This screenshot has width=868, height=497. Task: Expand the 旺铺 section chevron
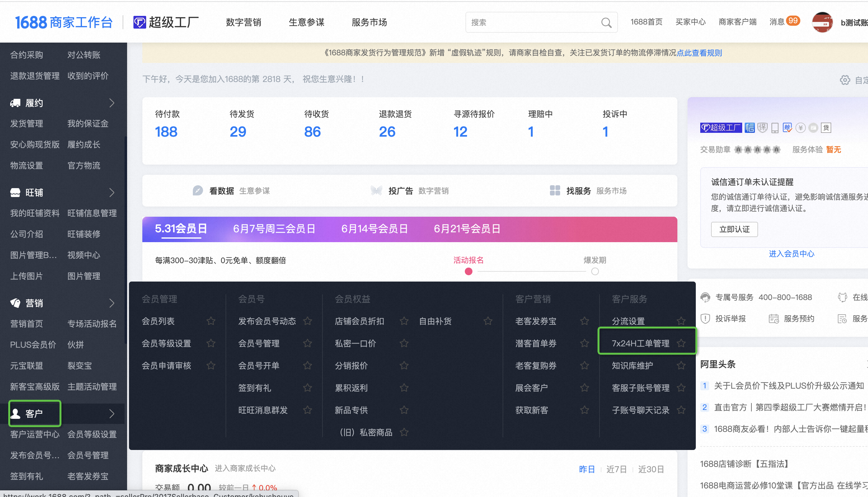pos(112,193)
